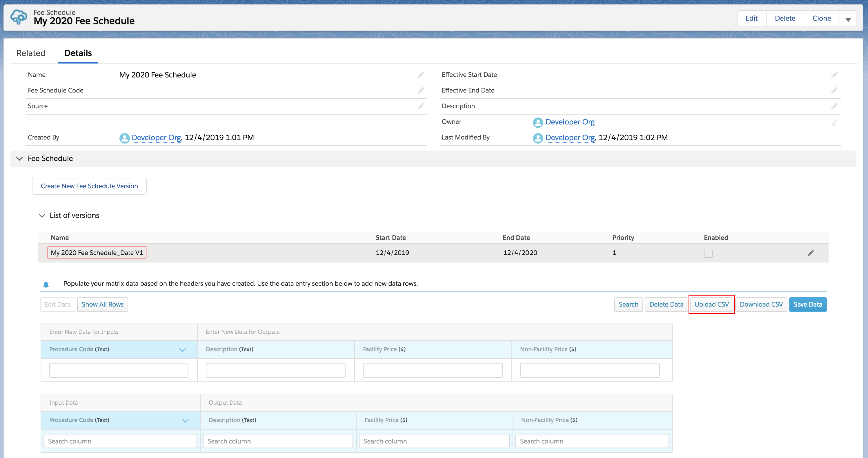Select the Details tab
This screenshot has height=458, width=868.
[78, 53]
